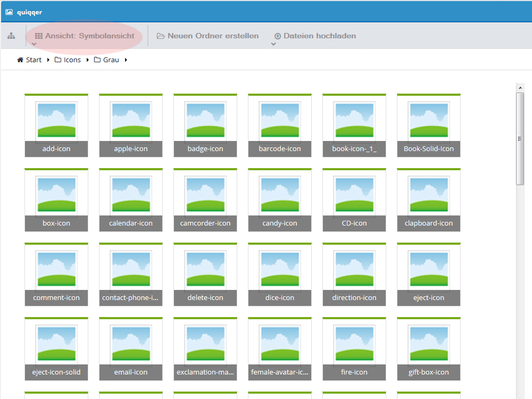Click the vertical scrollbar handle
Image resolution: width=532 pixels, height=399 pixels.
click(x=520, y=139)
